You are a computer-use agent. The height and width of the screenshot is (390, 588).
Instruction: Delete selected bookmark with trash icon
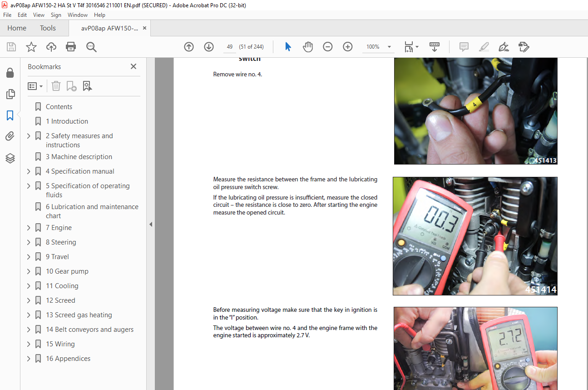(x=56, y=86)
